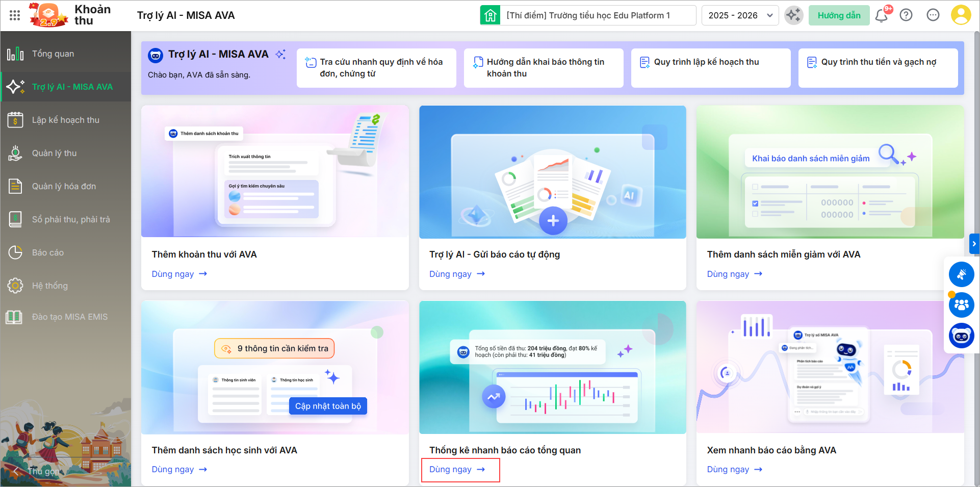Click the title Thêm khoản thu với AVA
The height and width of the screenshot is (487, 980).
204,254
